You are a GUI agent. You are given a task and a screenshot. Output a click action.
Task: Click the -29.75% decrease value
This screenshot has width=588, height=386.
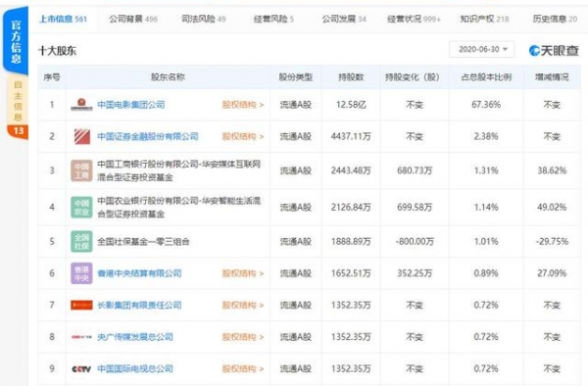coord(552,241)
